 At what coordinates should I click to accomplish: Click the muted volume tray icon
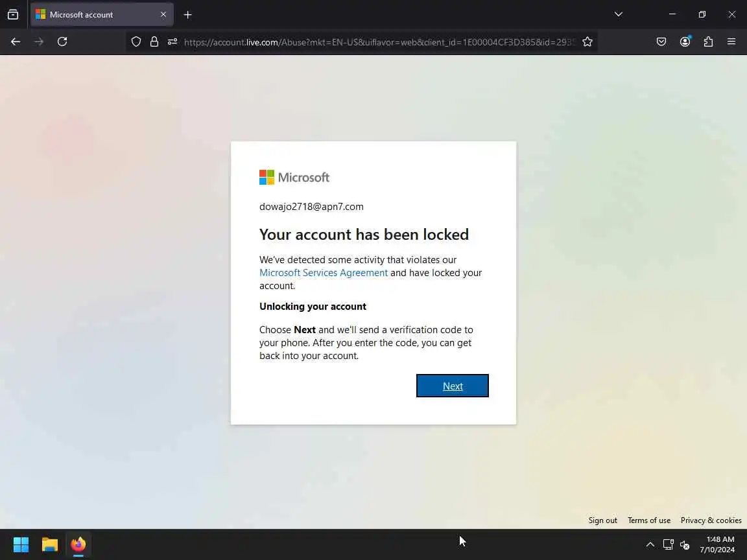[685, 544]
